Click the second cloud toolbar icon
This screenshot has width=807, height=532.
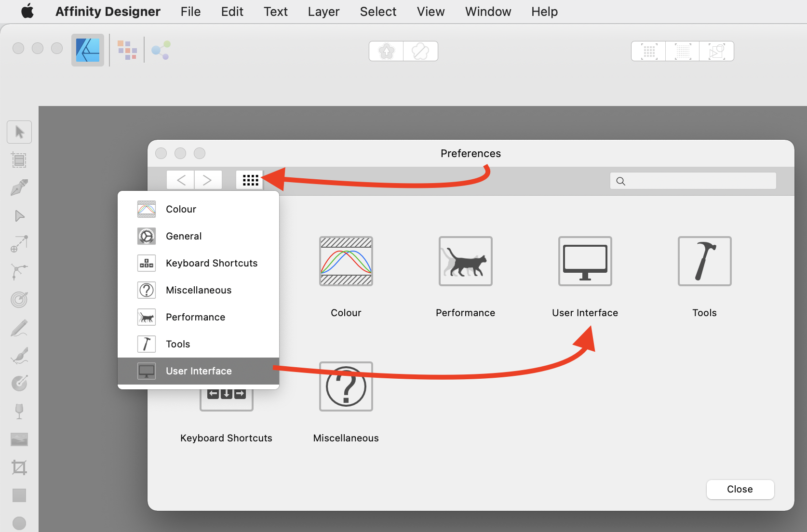[420, 51]
